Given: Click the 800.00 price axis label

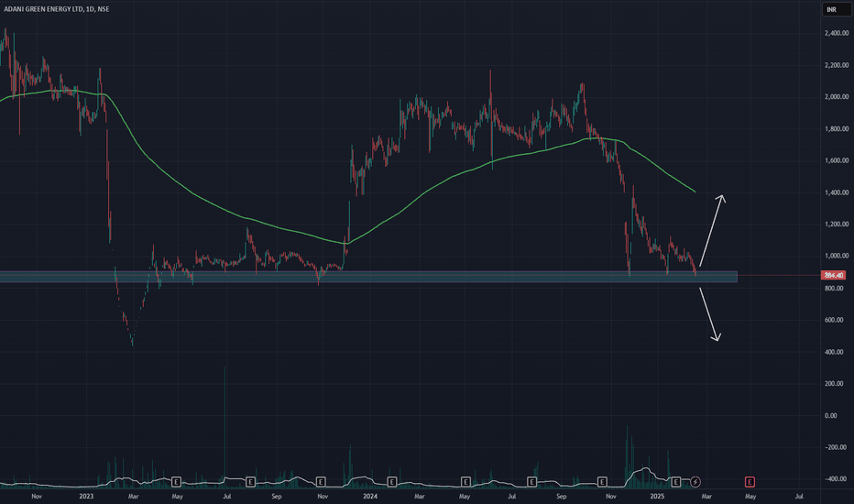Looking at the screenshot, I should point(834,289).
